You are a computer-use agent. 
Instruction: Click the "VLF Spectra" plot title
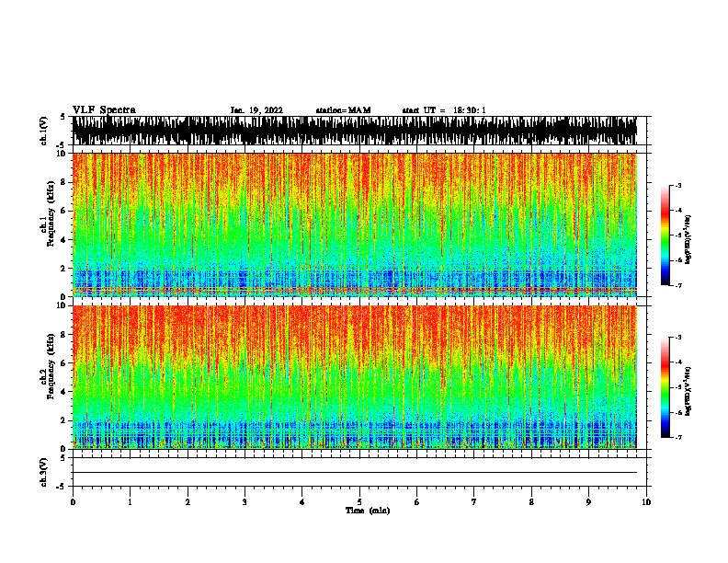104,110
